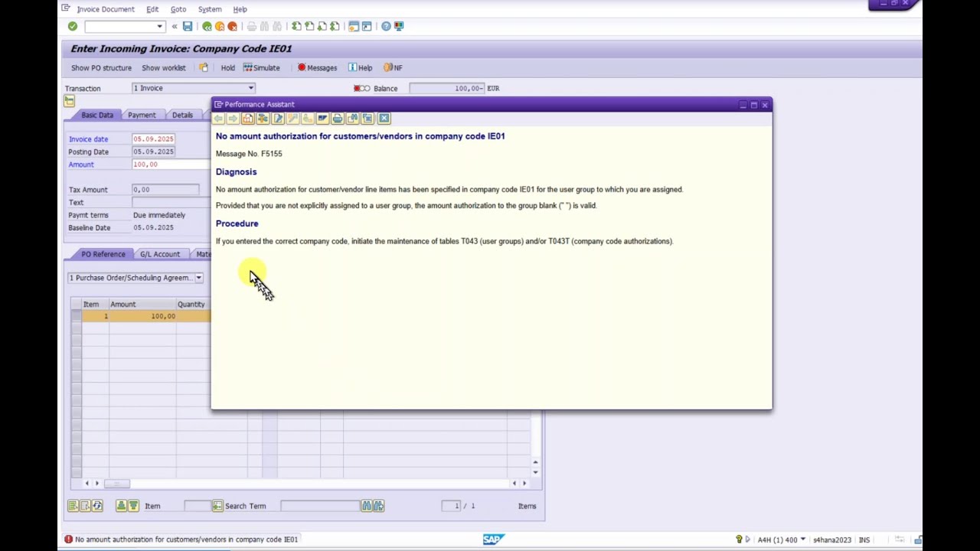Switch to the G/L Account tab
This screenshot has width=980, height=551.
tap(160, 254)
